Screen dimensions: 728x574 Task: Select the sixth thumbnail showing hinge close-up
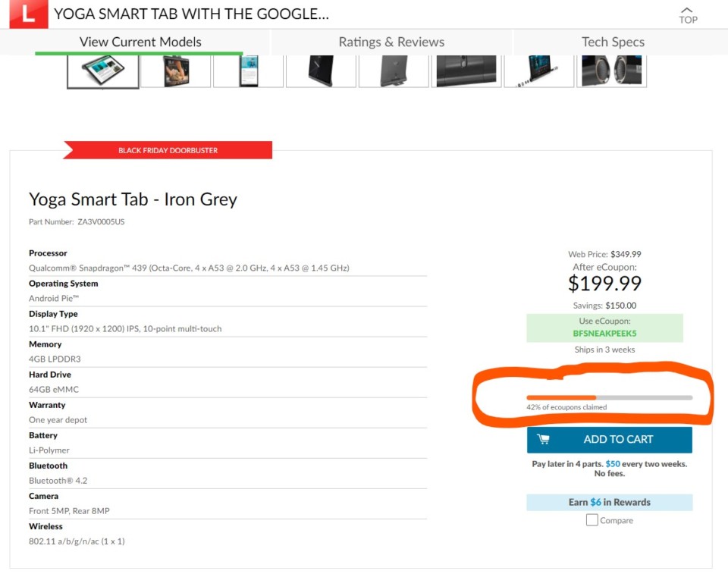click(x=466, y=71)
